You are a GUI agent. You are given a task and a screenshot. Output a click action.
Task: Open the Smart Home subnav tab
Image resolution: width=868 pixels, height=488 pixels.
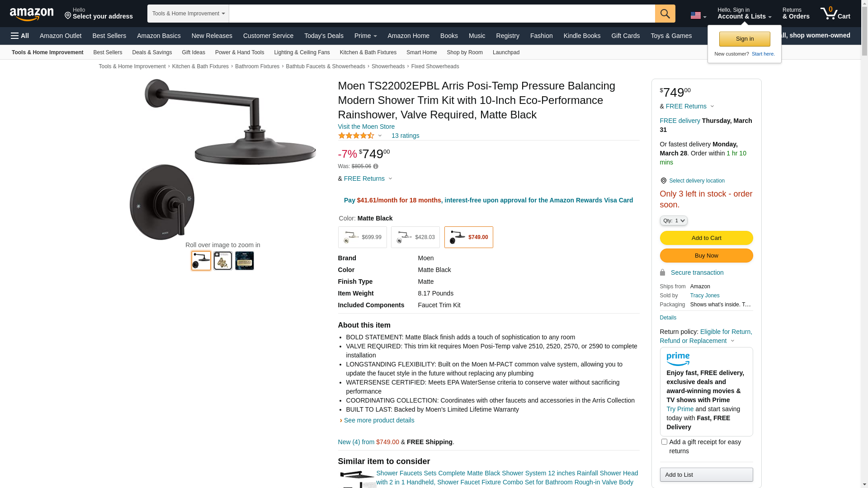(x=422, y=52)
